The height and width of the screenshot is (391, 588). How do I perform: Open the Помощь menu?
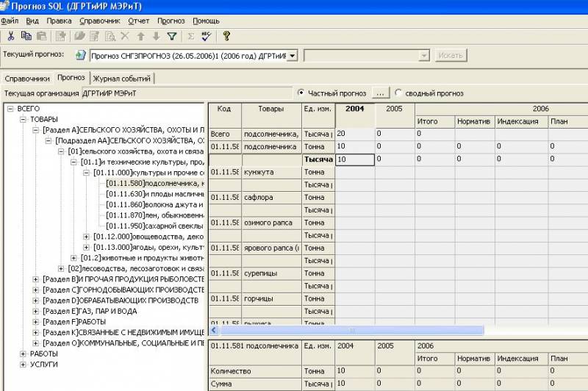click(206, 21)
